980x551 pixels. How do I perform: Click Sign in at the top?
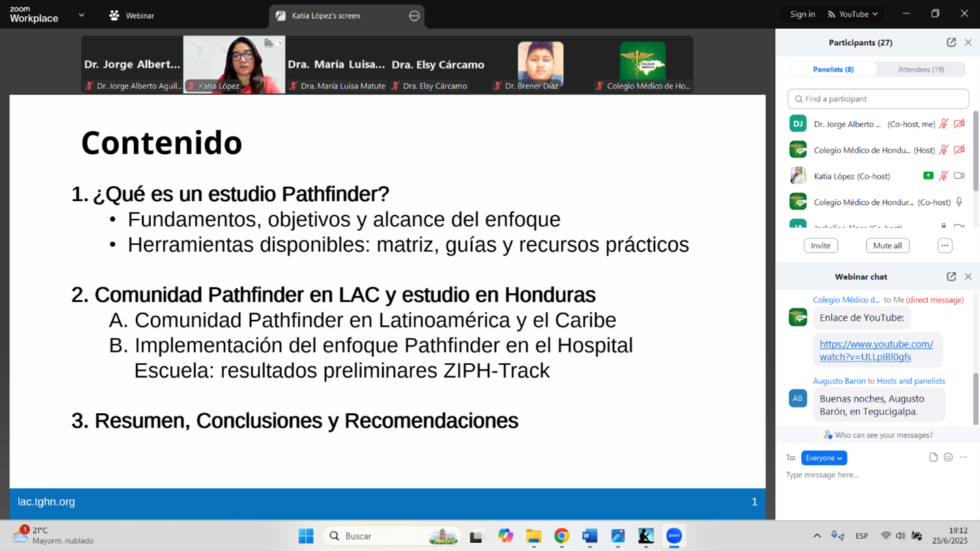[x=802, y=14]
